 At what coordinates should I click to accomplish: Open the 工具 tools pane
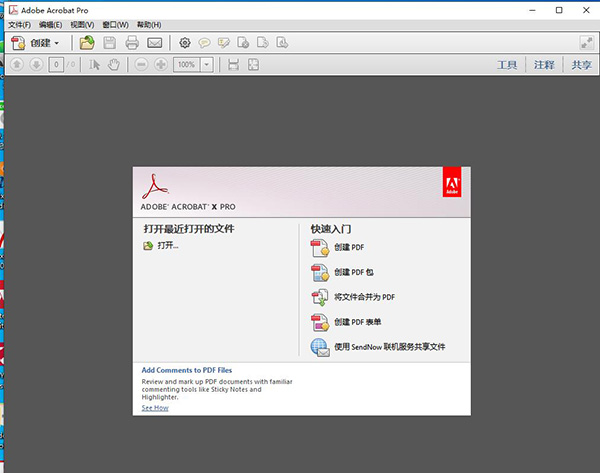[x=507, y=65]
